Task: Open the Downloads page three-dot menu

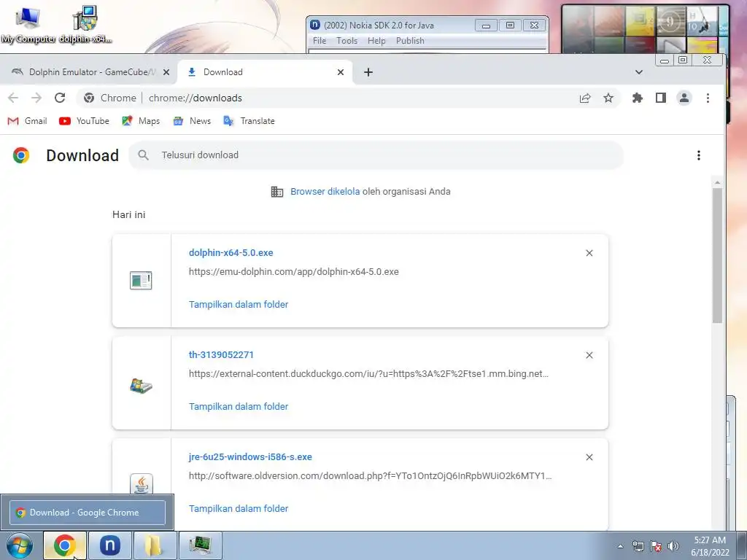Action: [x=698, y=155]
